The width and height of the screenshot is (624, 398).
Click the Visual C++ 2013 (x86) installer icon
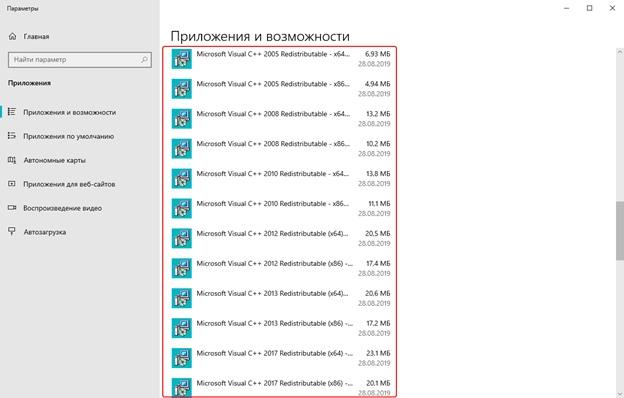click(181, 328)
